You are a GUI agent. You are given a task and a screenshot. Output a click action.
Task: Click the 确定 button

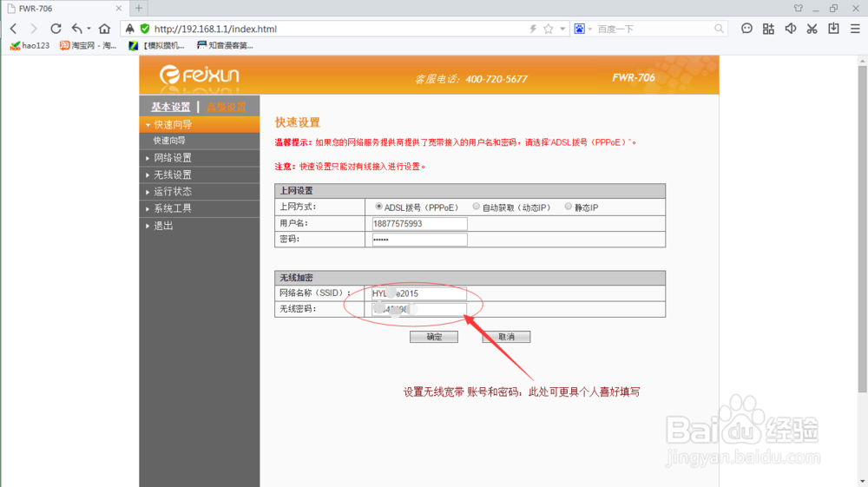[434, 337]
